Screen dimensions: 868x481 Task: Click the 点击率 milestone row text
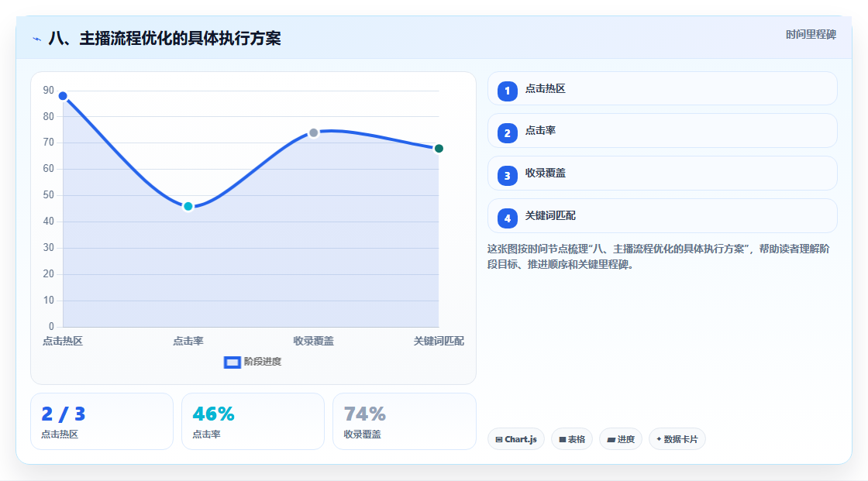[x=540, y=131]
